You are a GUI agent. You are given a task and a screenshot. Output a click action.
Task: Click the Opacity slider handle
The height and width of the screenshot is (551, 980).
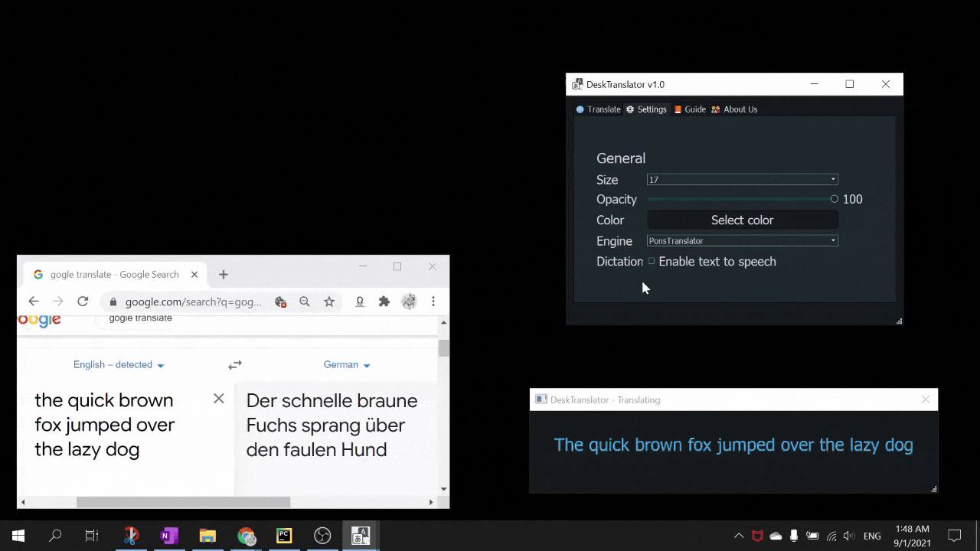tap(835, 199)
